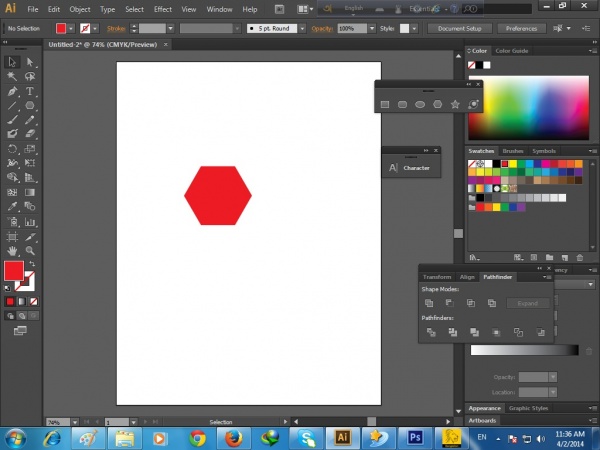Click the Document Setup button
600x450 pixels.
click(x=460, y=29)
